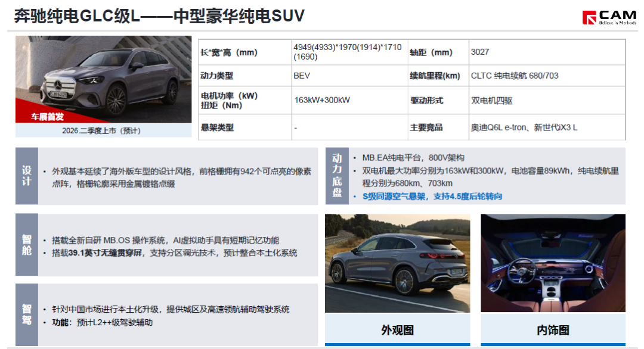Select the wheelbase value 3027
644x349 pixels.
pos(479,52)
